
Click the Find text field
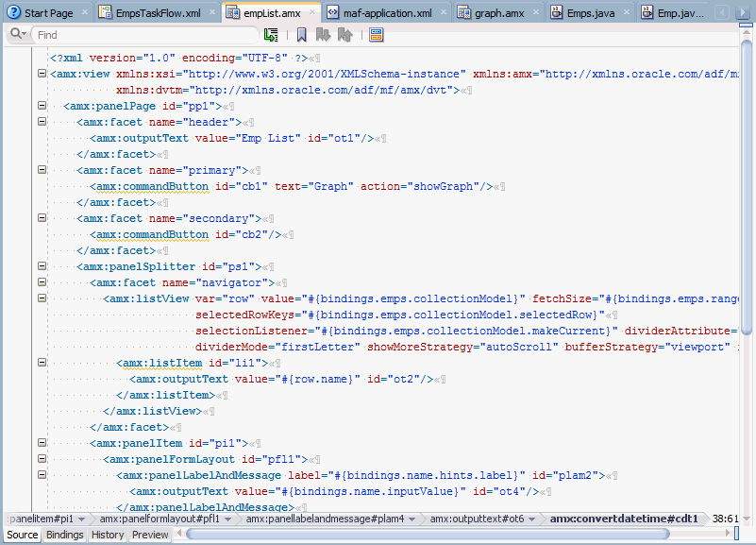point(144,35)
